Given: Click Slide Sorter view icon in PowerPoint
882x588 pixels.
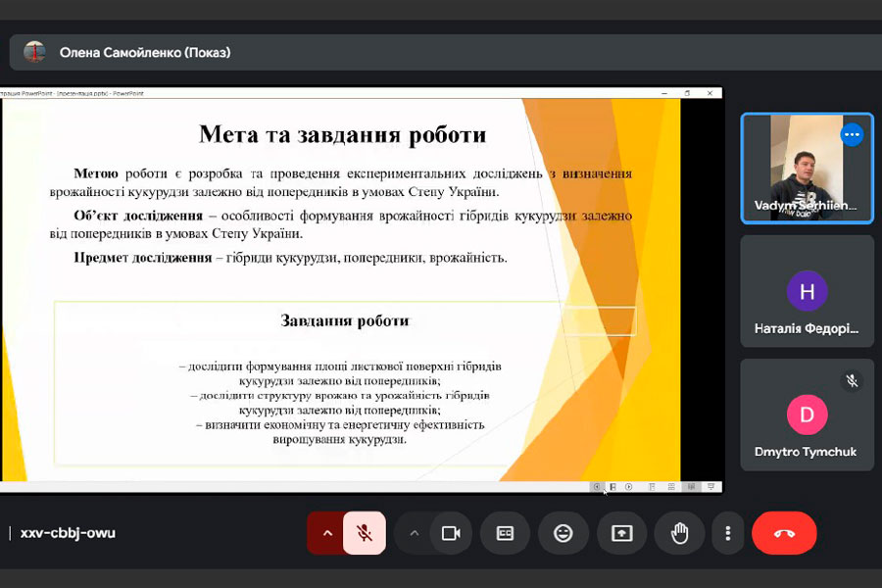Looking at the screenshot, I should [x=672, y=486].
